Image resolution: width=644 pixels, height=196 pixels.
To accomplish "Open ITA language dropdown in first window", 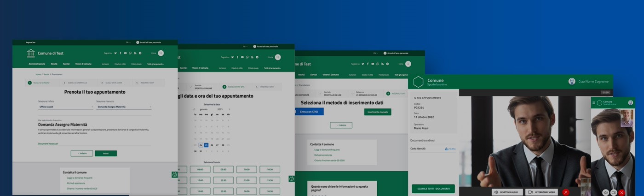I will point(128,42).
